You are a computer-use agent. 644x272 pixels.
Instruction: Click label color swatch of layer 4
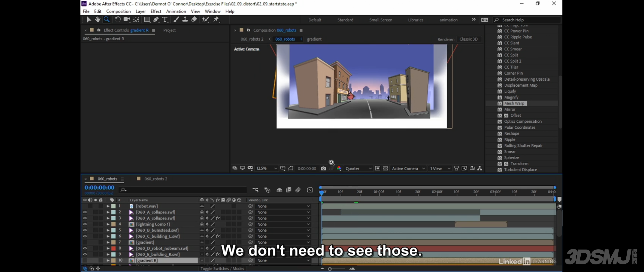pyautogui.click(x=113, y=224)
